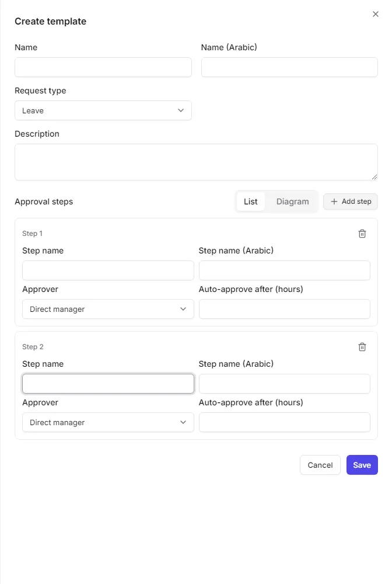Open Step 2 Approver dropdown
The image size is (392, 584).
[x=108, y=422]
